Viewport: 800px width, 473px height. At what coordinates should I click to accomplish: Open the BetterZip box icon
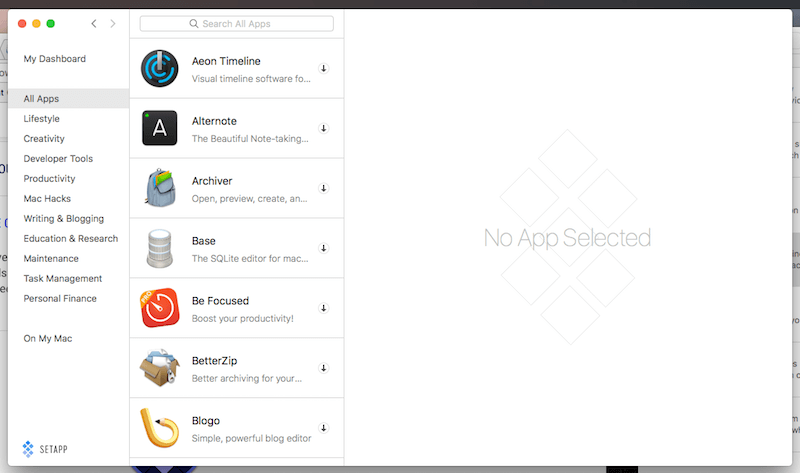(x=160, y=368)
